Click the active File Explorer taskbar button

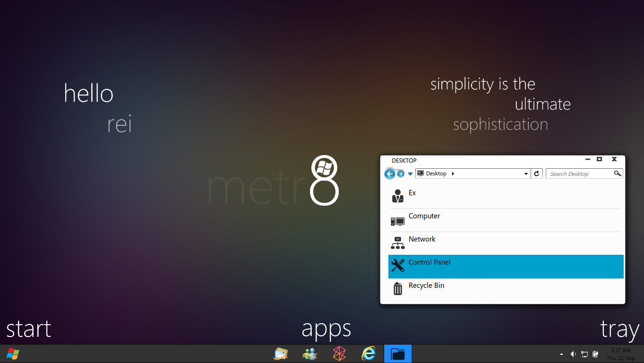point(398,354)
